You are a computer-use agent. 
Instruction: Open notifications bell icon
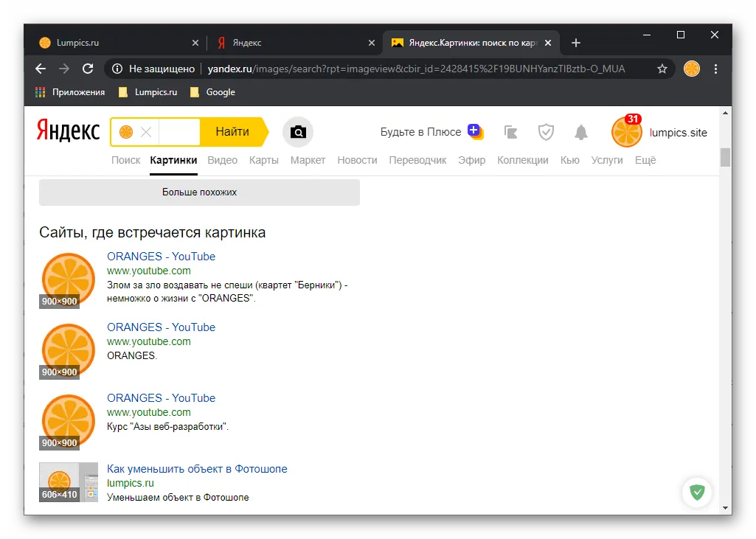(581, 132)
